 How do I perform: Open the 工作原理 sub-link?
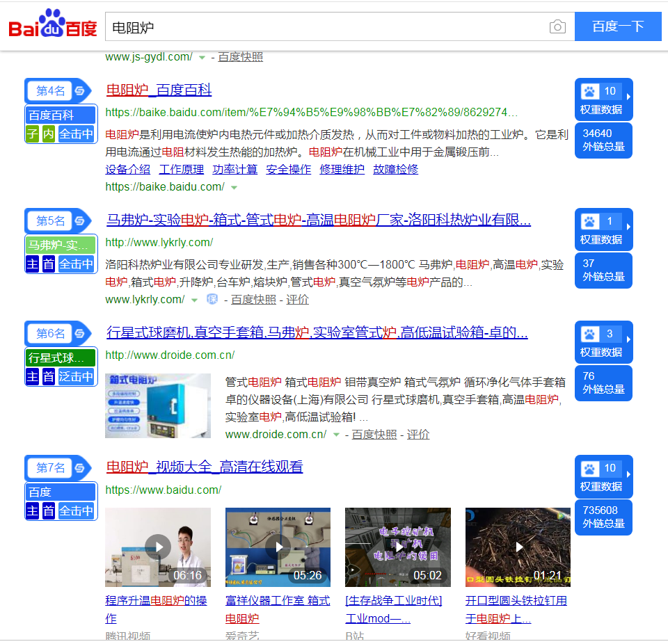[x=182, y=170]
